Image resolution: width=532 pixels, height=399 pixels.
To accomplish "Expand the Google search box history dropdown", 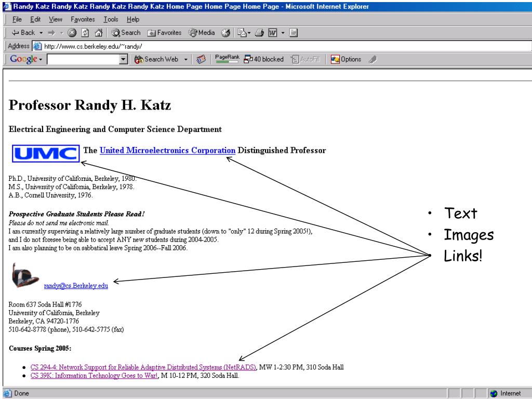I will coord(124,59).
